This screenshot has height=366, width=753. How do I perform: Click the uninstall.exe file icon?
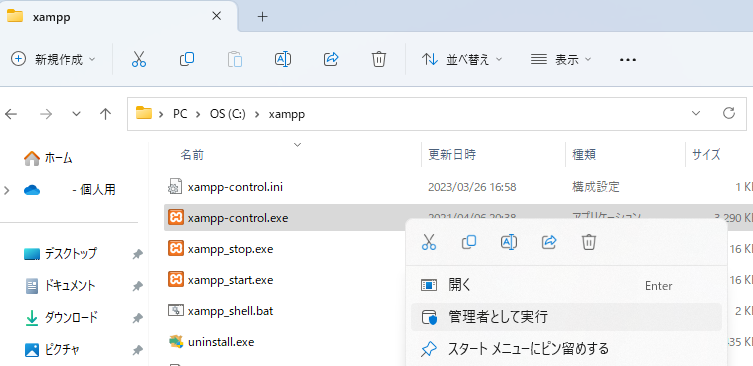point(176,342)
